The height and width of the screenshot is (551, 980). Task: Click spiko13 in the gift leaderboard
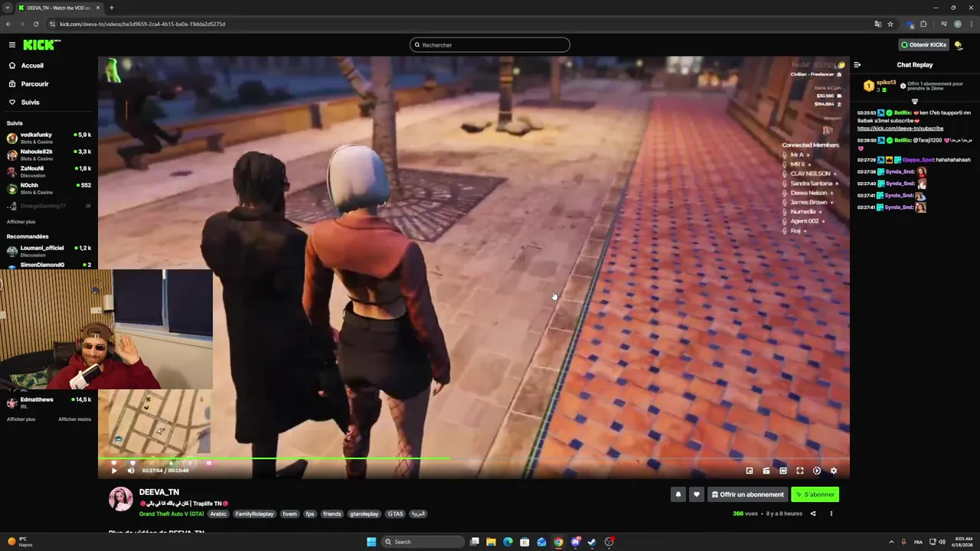884,83
